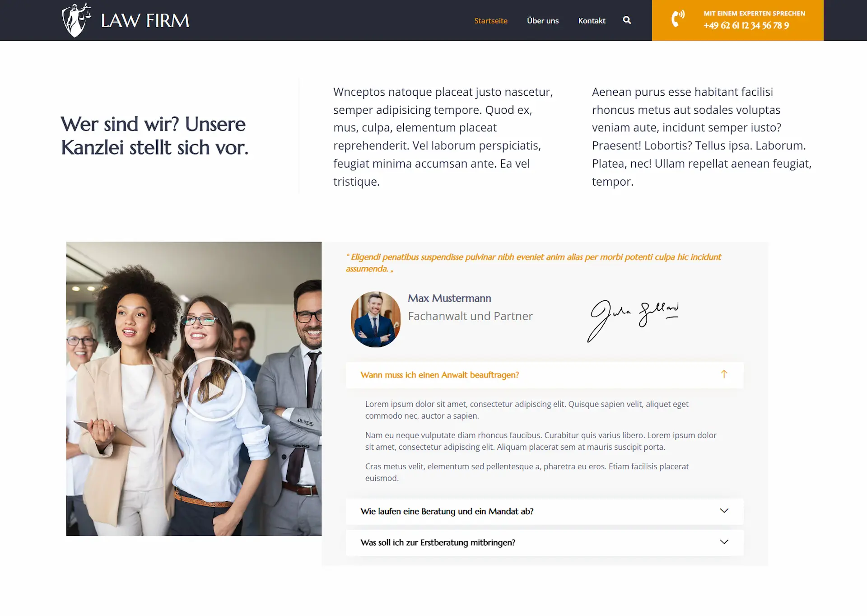Click the Law Firm justice logo icon
This screenshot has height=616, width=867.
(76, 20)
